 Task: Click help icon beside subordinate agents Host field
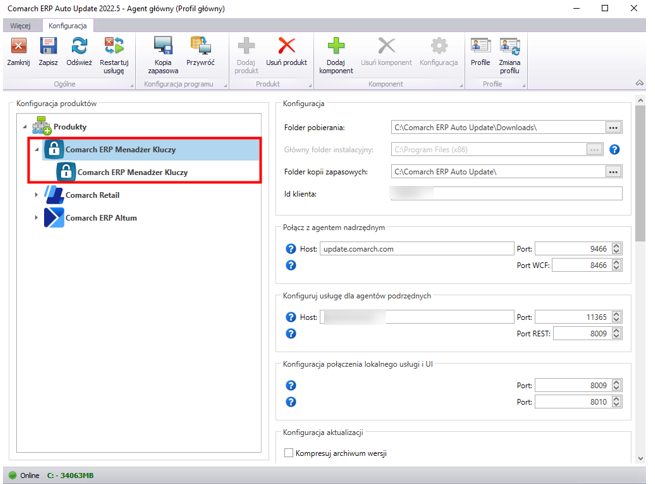[291, 317]
